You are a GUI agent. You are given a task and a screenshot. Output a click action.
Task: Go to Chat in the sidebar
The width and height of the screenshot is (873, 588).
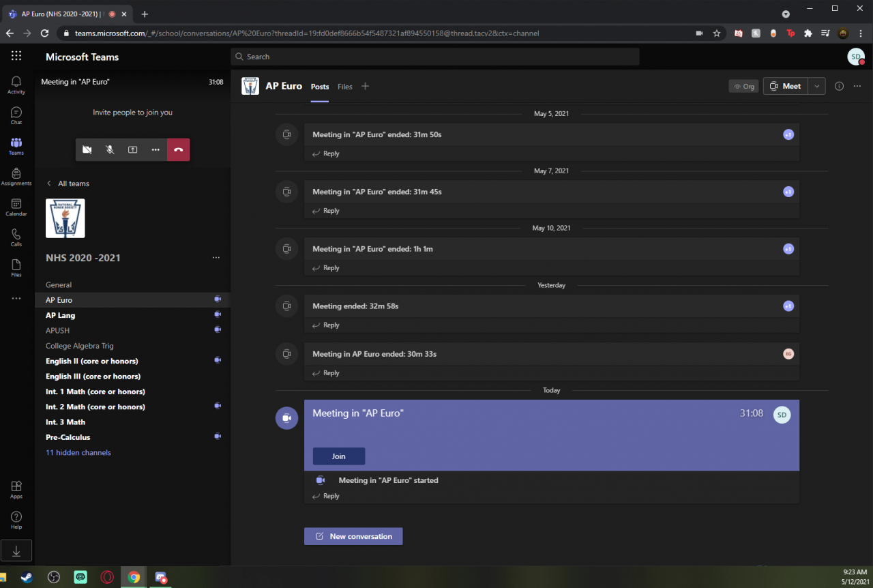16,116
